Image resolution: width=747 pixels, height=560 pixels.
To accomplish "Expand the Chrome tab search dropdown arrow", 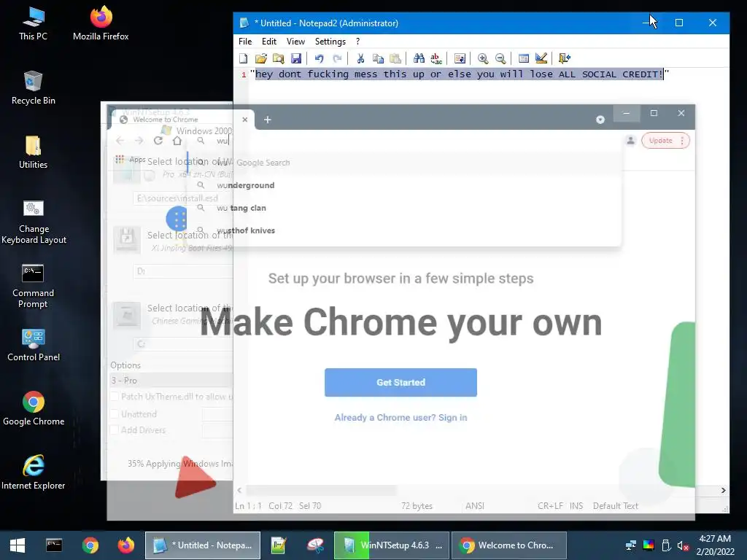I will point(600,120).
